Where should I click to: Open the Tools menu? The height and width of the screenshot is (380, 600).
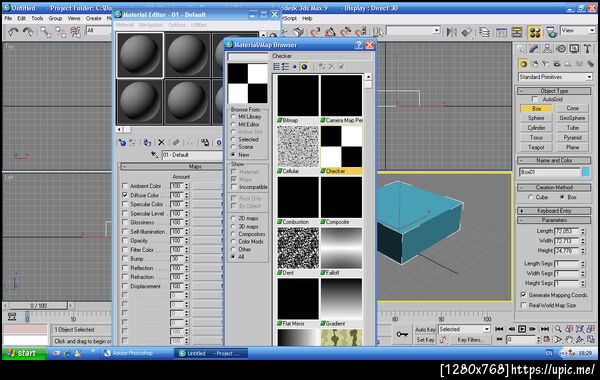tap(37, 18)
